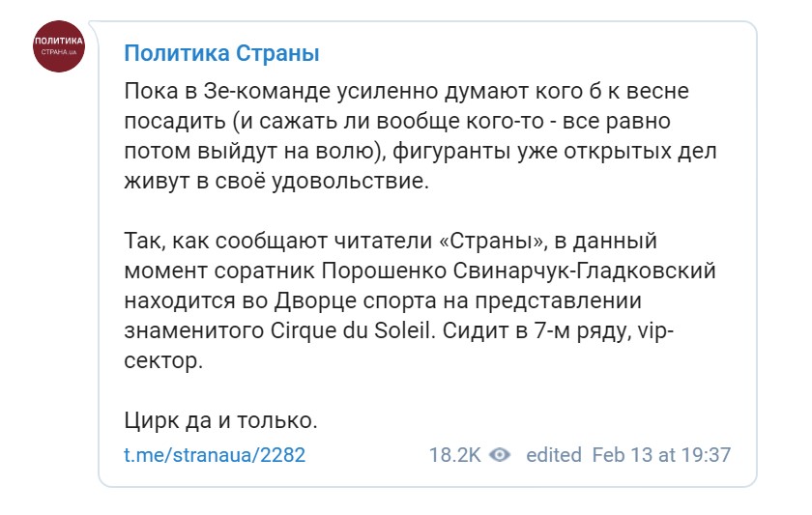The width and height of the screenshot is (812, 515).
Task: Click the word сектор on last paragraph line
Action: click(x=163, y=360)
